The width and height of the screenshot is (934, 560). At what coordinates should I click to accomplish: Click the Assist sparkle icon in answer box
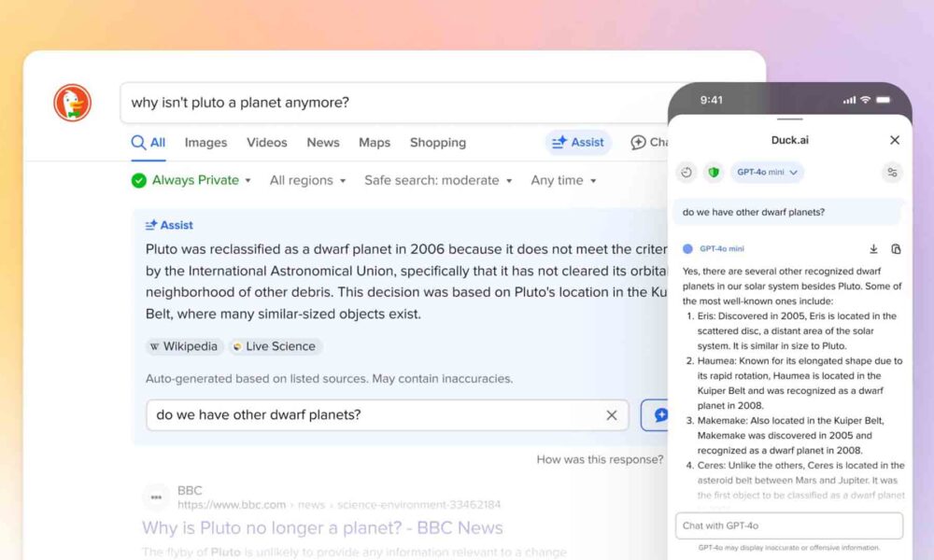151,225
